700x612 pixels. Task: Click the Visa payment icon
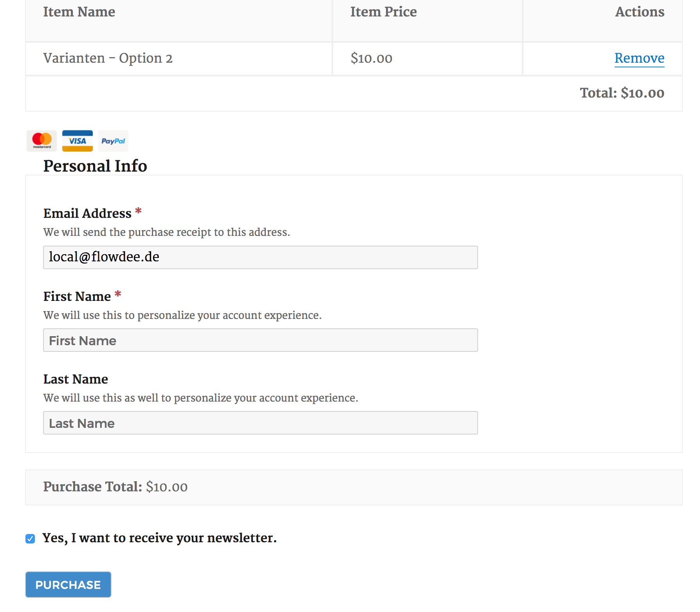[78, 141]
